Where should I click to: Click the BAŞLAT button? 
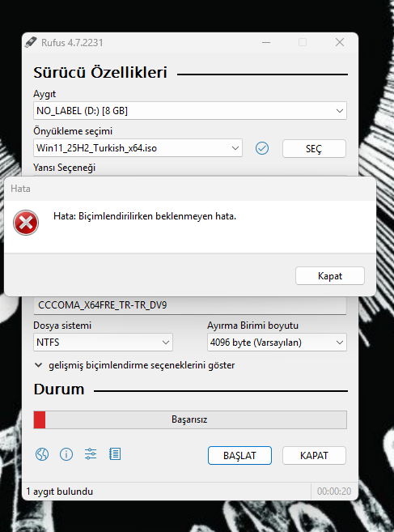[x=239, y=455]
